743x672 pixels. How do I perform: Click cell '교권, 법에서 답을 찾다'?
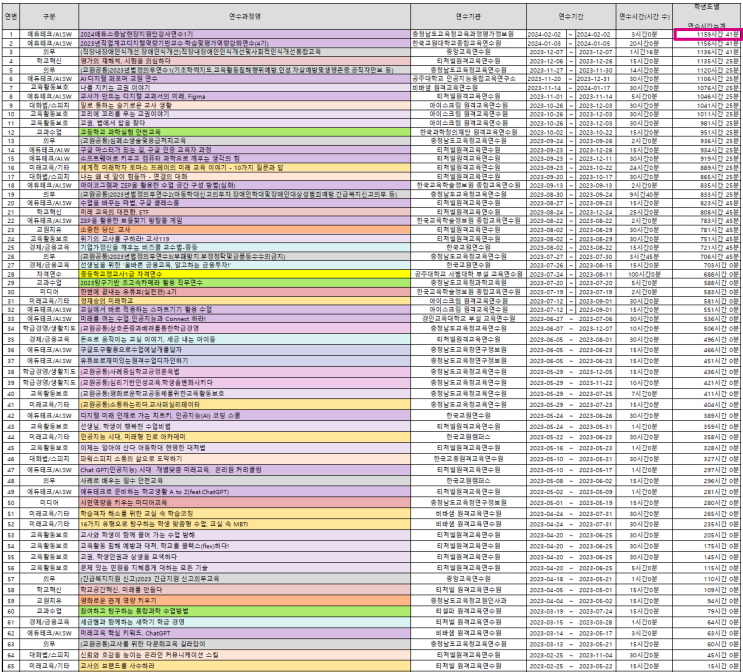click(x=244, y=123)
